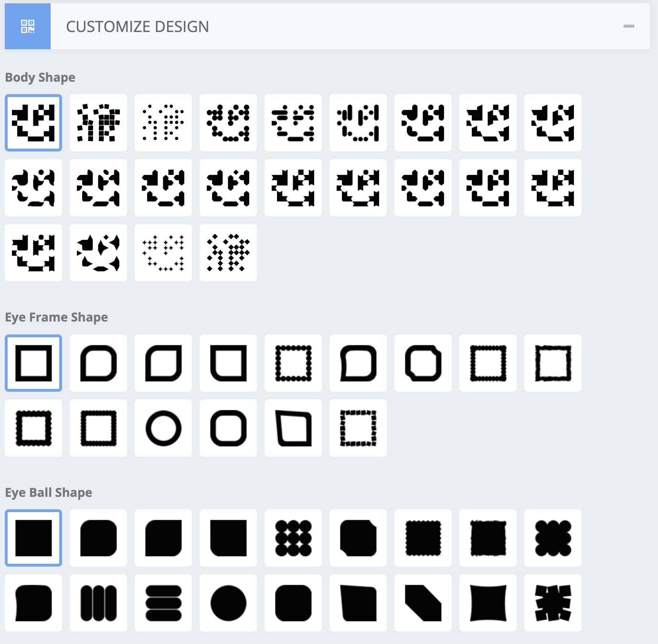This screenshot has width=658, height=644.
Task: Click the Body Shape section label
Action: point(40,77)
